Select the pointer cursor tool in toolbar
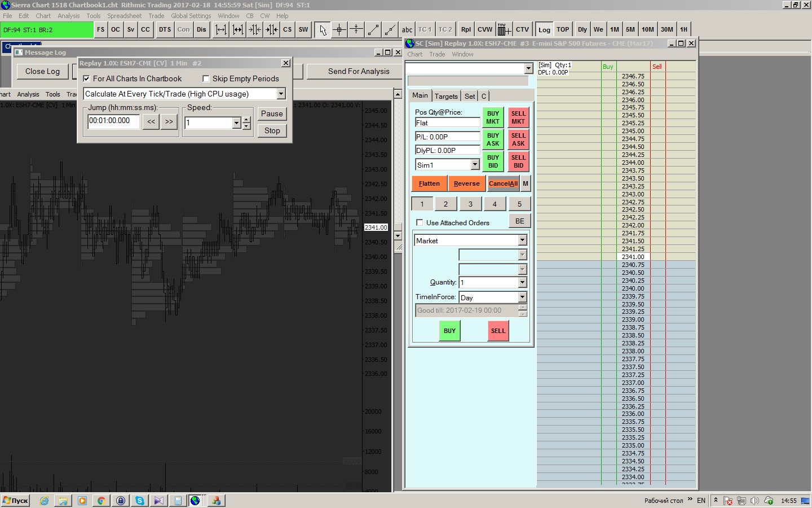 [x=323, y=30]
